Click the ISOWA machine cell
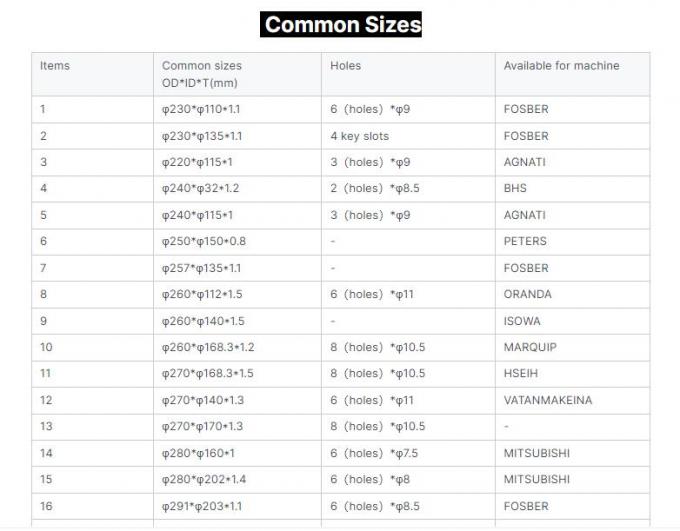The width and height of the screenshot is (680, 531). 522,321
